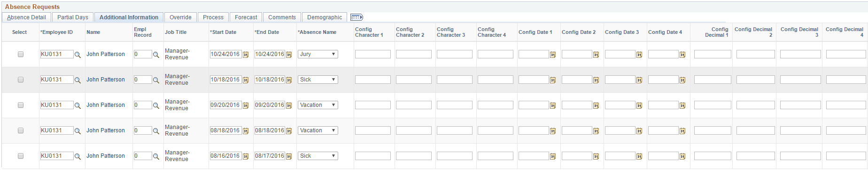Tick Select checkbox for the 10/18/2016 Sick absence
The height and width of the screenshot is (170, 868).
click(x=20, y=80)
